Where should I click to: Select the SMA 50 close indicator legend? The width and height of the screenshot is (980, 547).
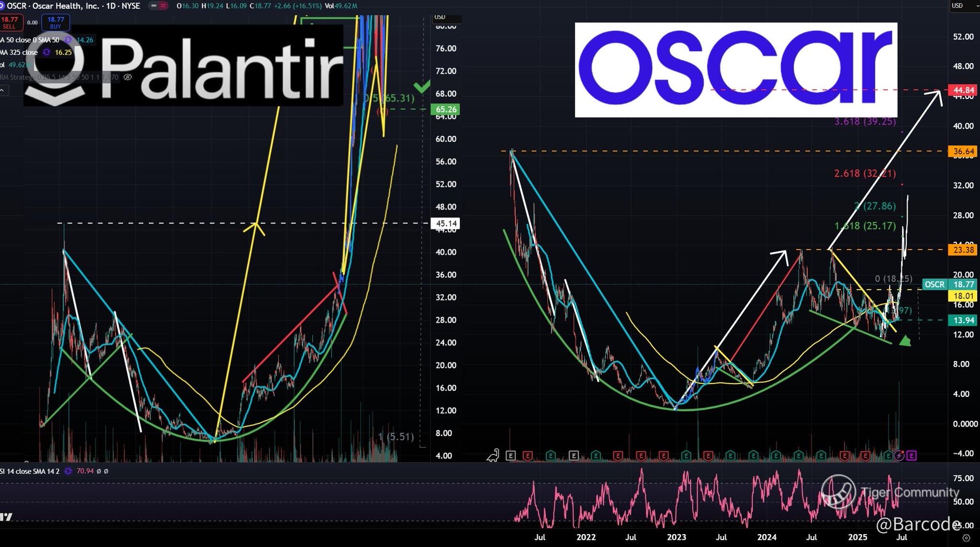[30, 40]
